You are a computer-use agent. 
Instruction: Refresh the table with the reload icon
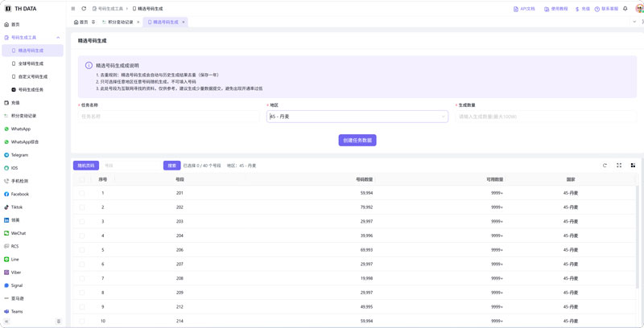point(605,166)
